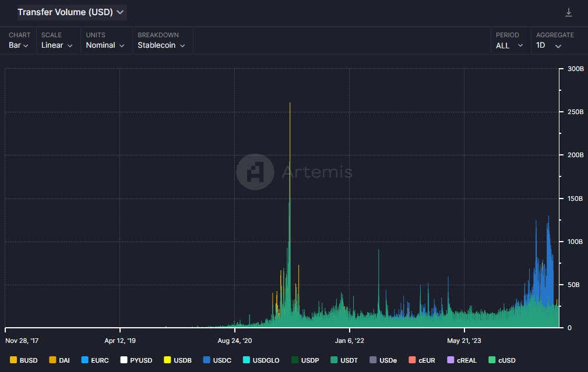The height and width of the screenshot is (372, 588).
Task: Expand the Chart type Bar dropdown
Action: pyautogui.click(x=19, y=45)
